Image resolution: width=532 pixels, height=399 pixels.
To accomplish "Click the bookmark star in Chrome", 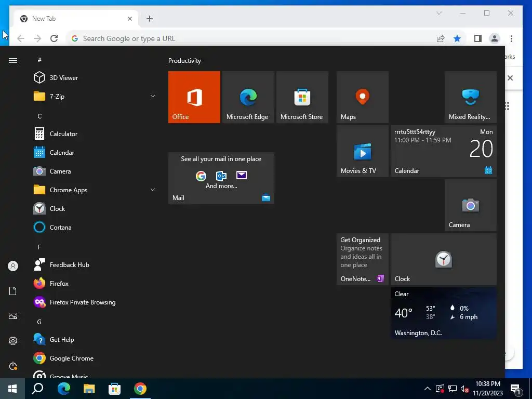I will coord(457,38).
